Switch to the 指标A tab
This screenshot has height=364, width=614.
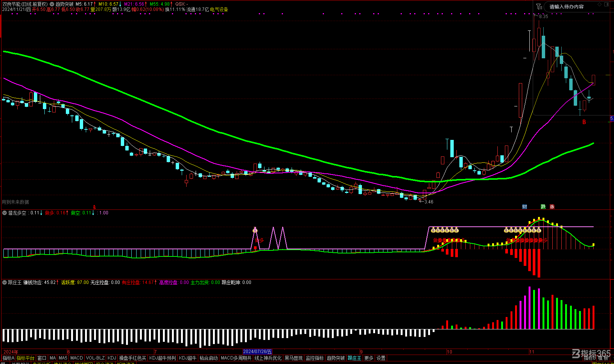(x=8, y=358)
